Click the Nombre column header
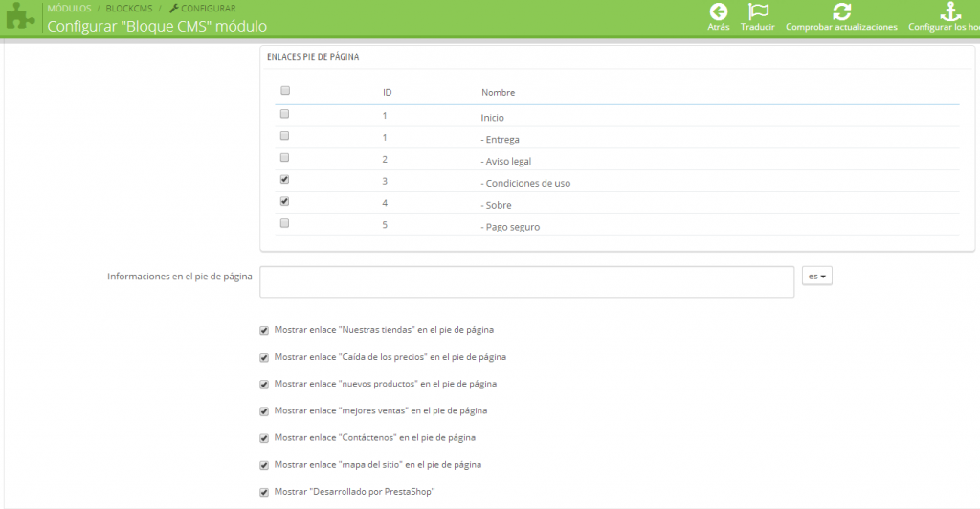 (498, 93)
